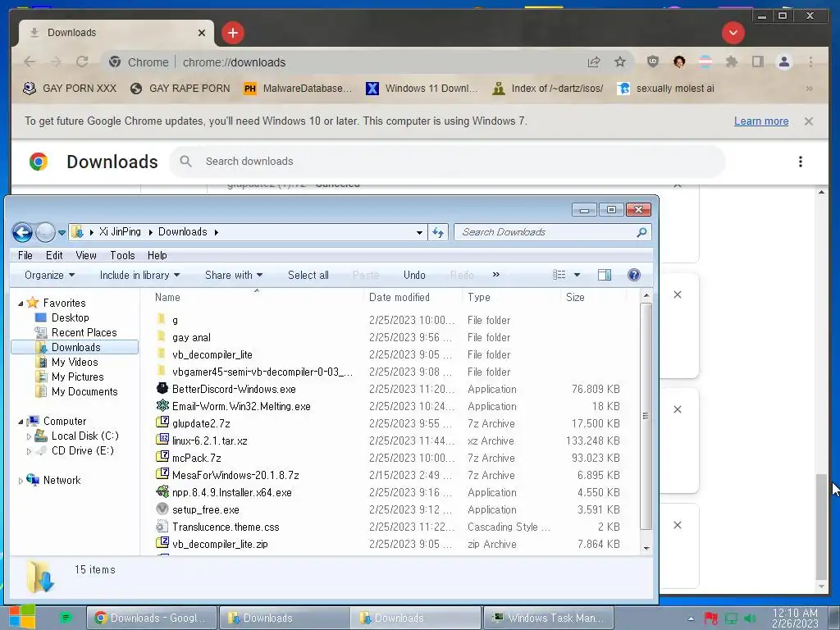The image size is (840, 630).
Task: Collapse the Favorites tree group
Action: coord(21,304)
